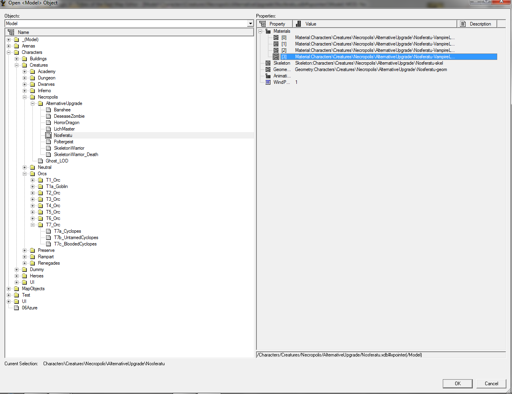Click the T7c_BloodedCyclopes file icon
512x394 pixels.
(x=48, y=244)
